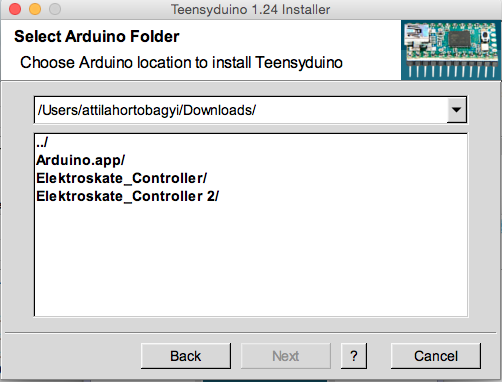Select the ../ parent directory entry

(42, 142)
